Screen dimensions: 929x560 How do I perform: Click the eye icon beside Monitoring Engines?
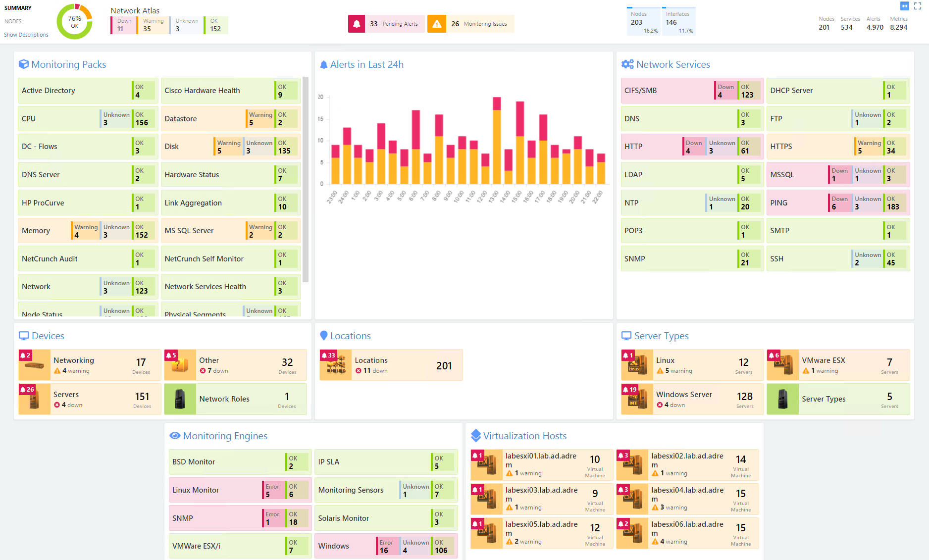coord(175,436)
